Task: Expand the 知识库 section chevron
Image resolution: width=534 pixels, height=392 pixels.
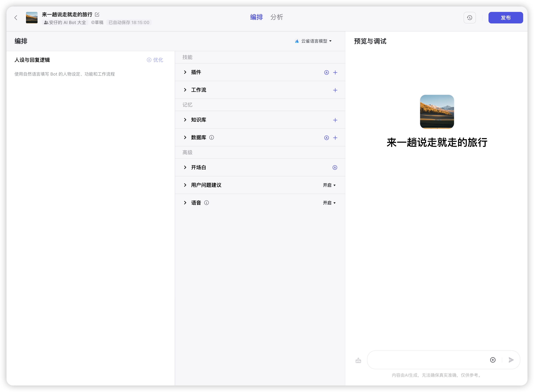Action: pos(185,120)
